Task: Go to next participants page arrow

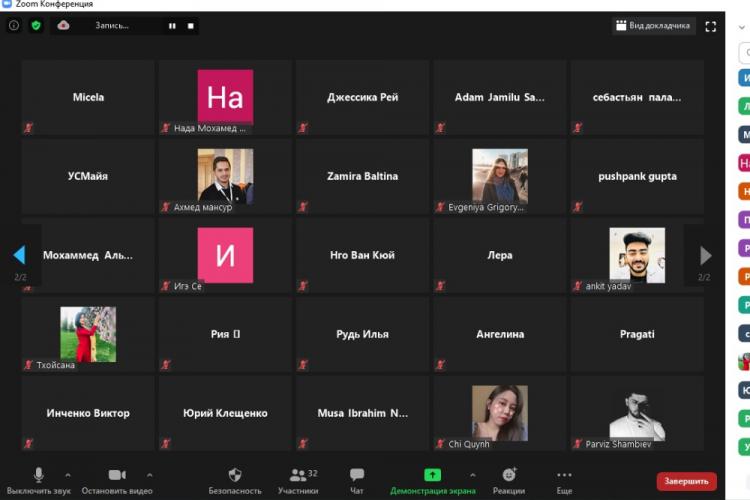Action: (705, 255)
